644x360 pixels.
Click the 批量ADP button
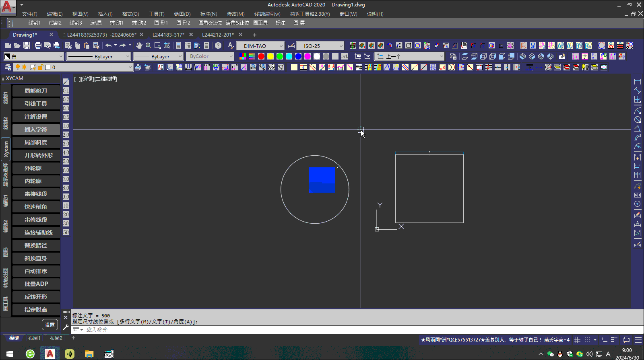[36, 284]
